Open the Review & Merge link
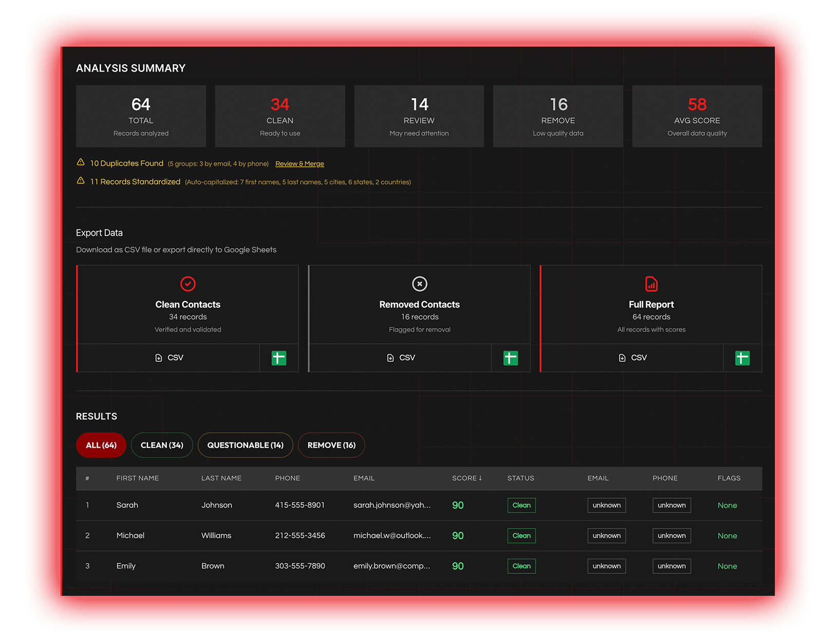 [300, 164]
